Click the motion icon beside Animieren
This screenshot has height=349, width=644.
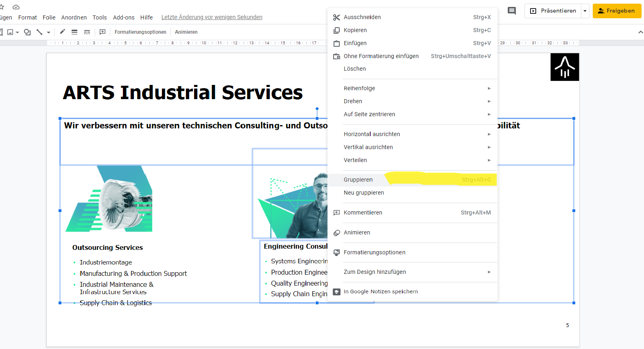click(336, 232)
